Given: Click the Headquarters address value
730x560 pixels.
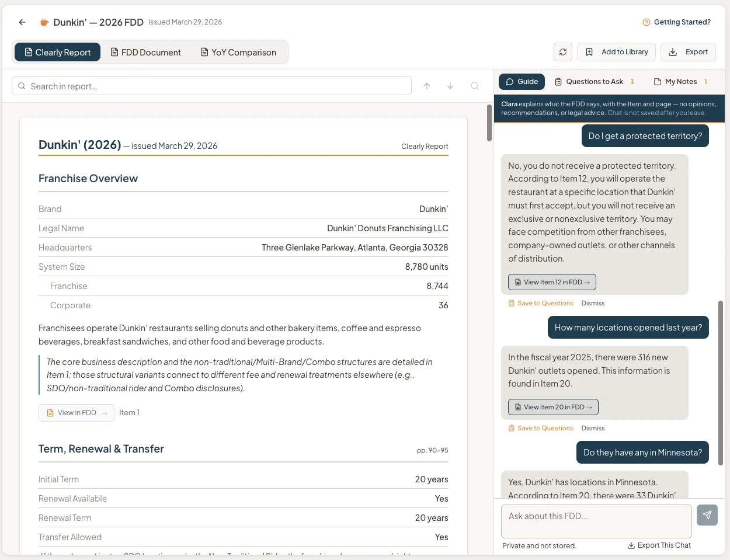Looking at the screenshot, I should 355,248.
